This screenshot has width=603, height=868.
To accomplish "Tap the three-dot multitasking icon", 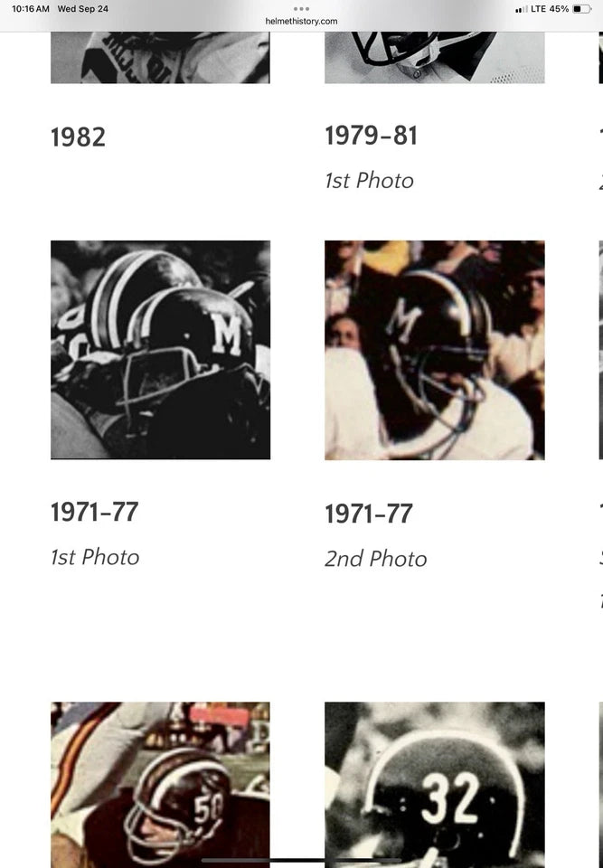I will [x=301, y=8].
